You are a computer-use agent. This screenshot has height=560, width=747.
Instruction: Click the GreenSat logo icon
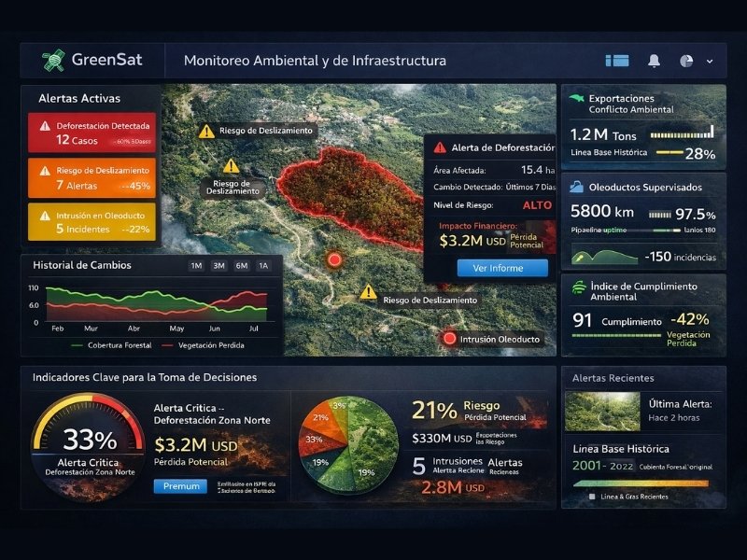point(52,60)
